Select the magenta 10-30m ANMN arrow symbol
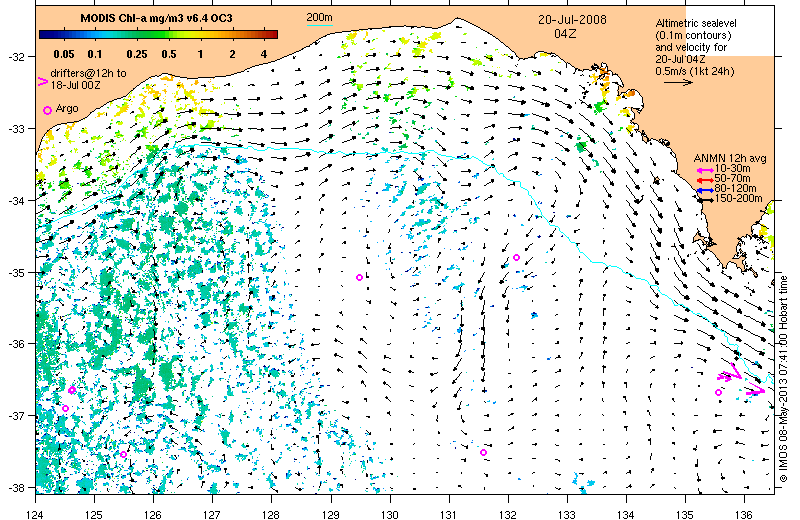The height and width of the screenshot is (520, 800). point(706,170)
